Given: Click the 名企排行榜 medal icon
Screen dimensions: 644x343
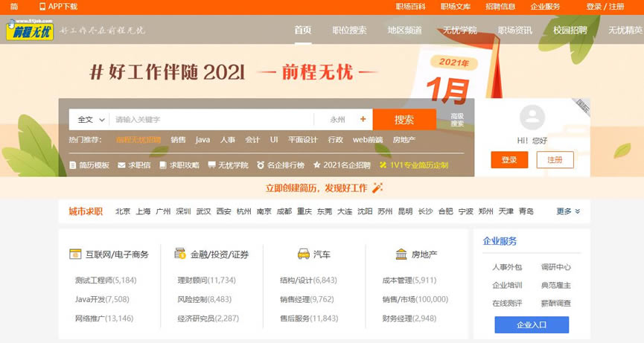Looking at the screenshot, I should [261, 165].
